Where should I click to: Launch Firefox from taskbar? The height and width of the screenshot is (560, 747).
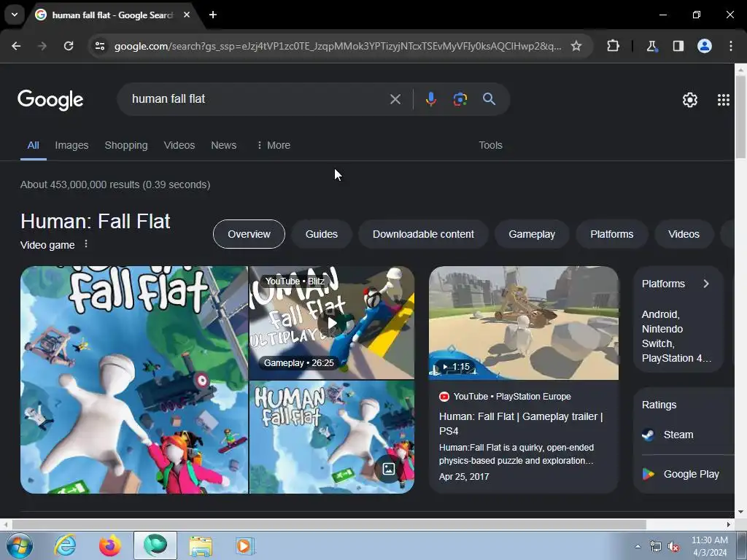click(109, 545)
